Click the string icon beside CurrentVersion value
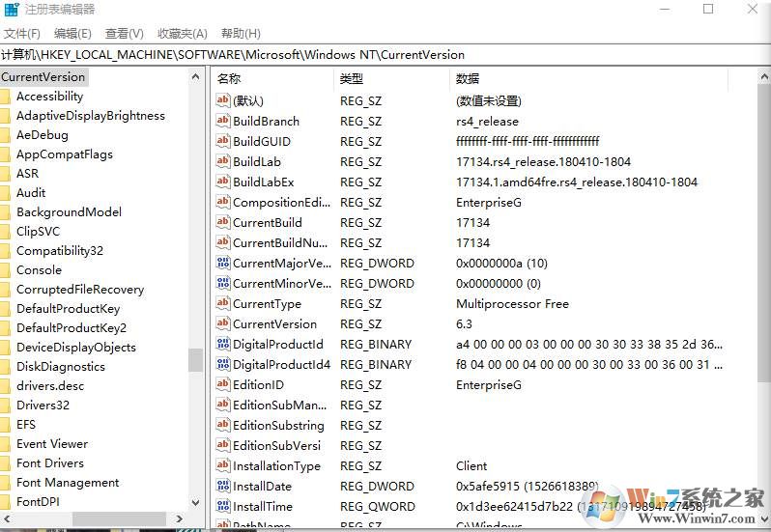The width and height of the screenshot is (771, 532). coord(223,323)
